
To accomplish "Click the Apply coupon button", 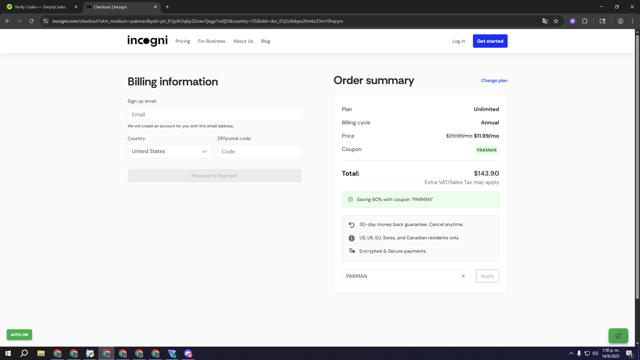I will (487, 276).
